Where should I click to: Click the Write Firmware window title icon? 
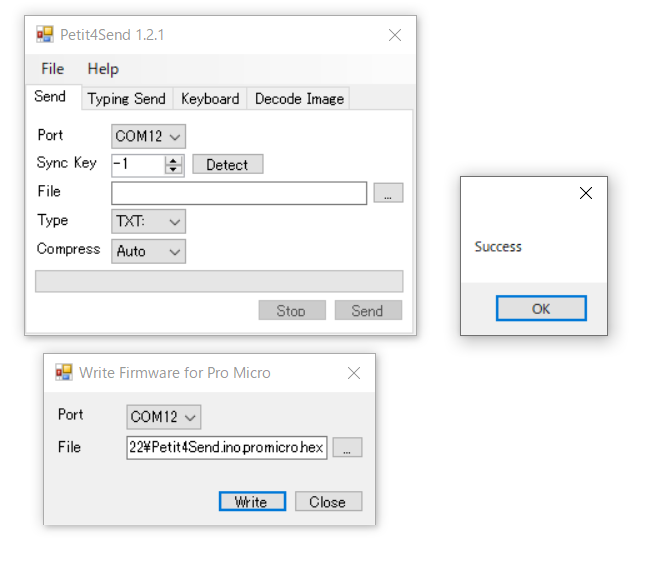pos(64,372)
